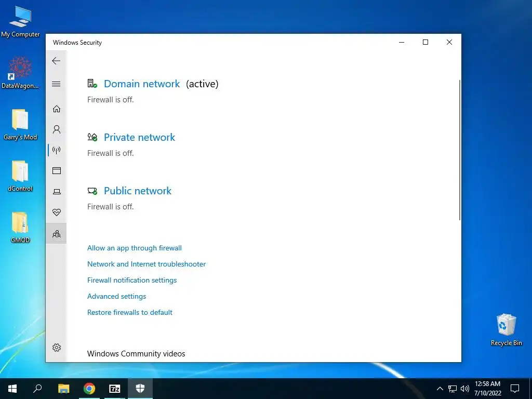
Task: Click Windows Community videos heading
Action: [136, 353]
